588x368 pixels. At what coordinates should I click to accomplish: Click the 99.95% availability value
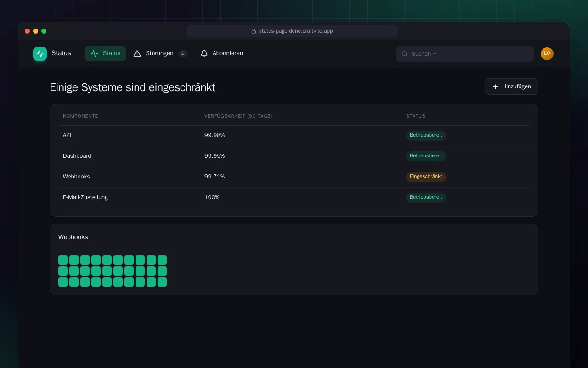click(x=215, y=156)
